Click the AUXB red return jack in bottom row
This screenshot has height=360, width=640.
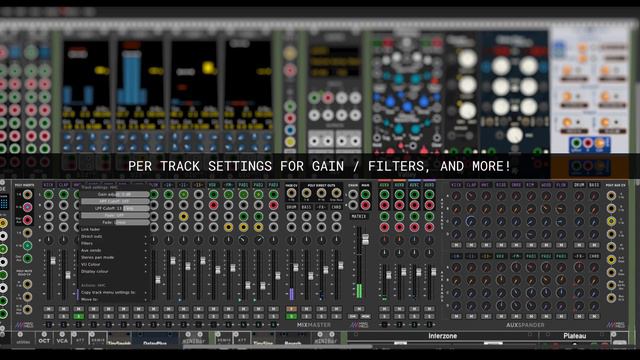tap(399, 227)
